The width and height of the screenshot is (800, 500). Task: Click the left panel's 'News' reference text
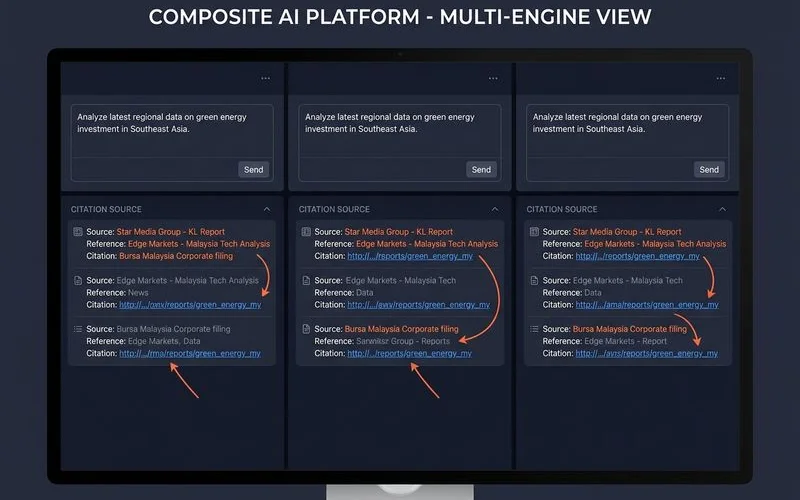[x=138, y=292]
